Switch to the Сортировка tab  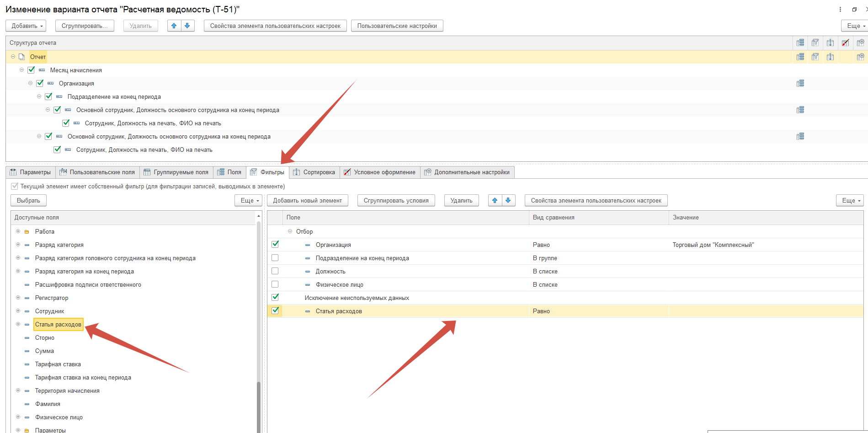click(314, 172)
